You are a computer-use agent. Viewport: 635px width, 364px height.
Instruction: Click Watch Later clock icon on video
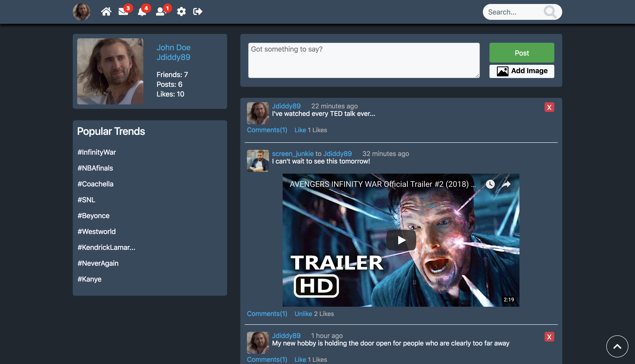tap(490, 184)
